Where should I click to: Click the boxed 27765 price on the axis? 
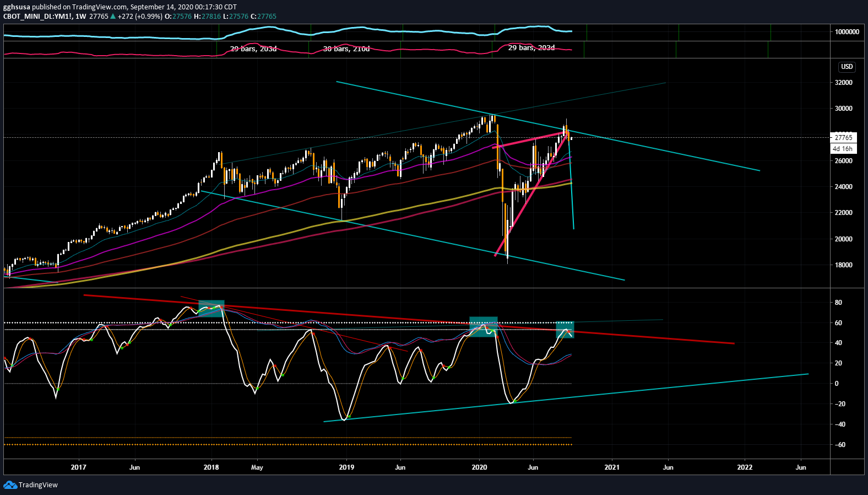pos(843,138)
